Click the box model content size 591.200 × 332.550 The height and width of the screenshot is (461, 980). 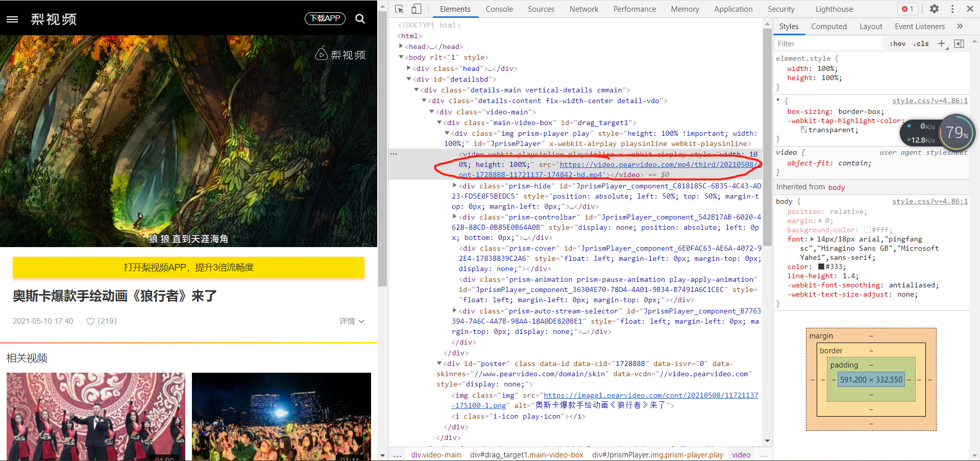871,380
